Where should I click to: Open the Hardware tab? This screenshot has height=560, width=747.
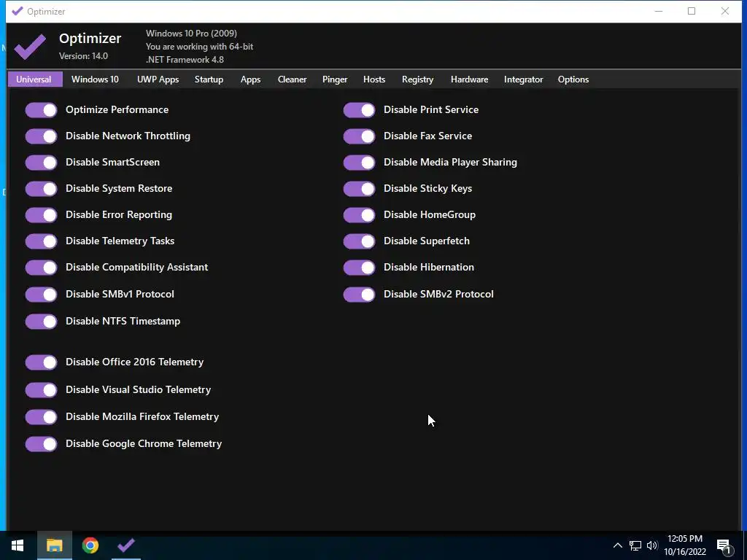(469, 79)
